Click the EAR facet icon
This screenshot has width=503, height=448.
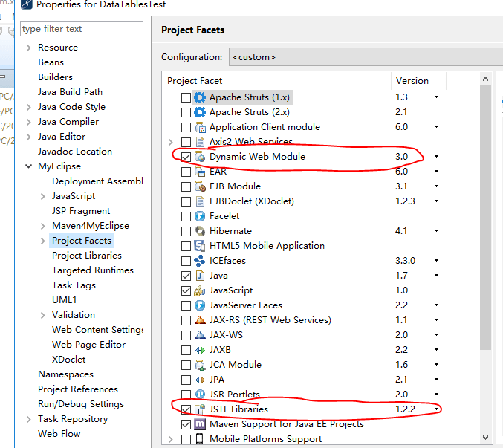[x=200, y=172]
